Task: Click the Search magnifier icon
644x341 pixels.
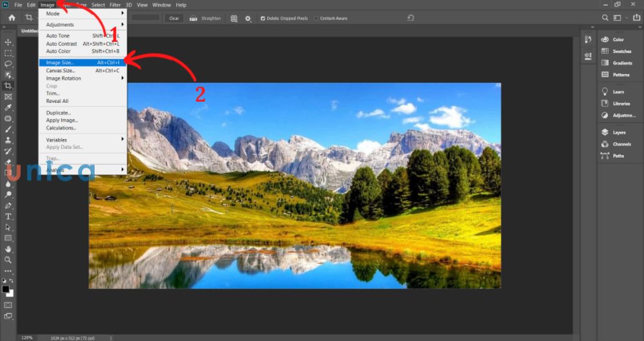Action: 605,17
